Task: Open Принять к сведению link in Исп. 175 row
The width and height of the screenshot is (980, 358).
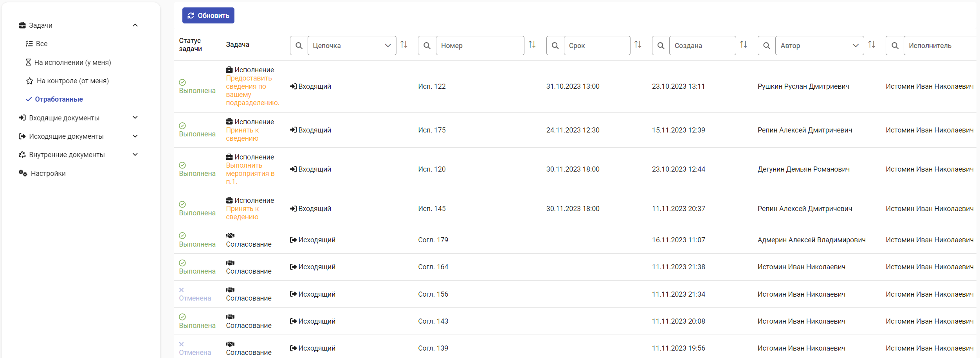Action: tap(242, 134)
